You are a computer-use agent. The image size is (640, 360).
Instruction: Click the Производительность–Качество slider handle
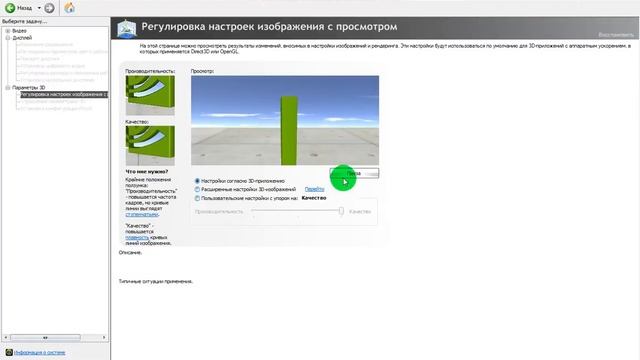click(x=341, y=211)
